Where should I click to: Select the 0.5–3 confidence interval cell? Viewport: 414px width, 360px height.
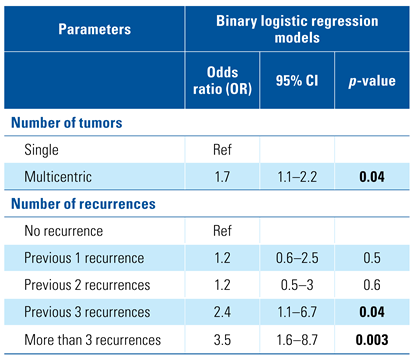pos(297,285)
